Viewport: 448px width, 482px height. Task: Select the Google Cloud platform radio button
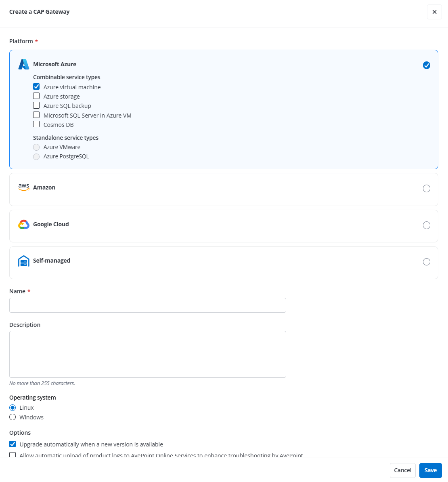(426, 225)
